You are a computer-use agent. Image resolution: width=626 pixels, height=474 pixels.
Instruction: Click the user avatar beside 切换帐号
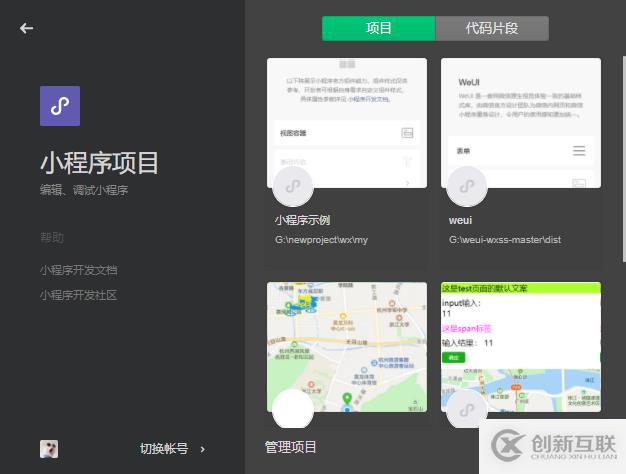click(x=49, y=449)
